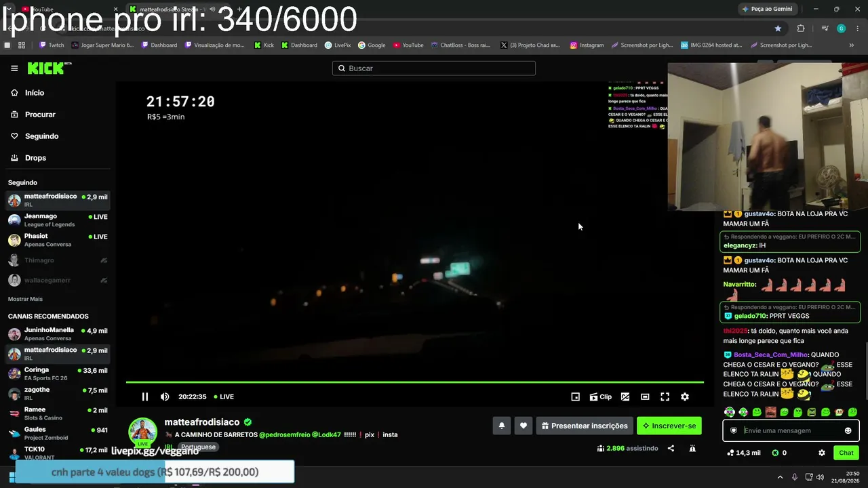Open recommended channel zagothe
The image size is (868, 488).
point(58,393)
